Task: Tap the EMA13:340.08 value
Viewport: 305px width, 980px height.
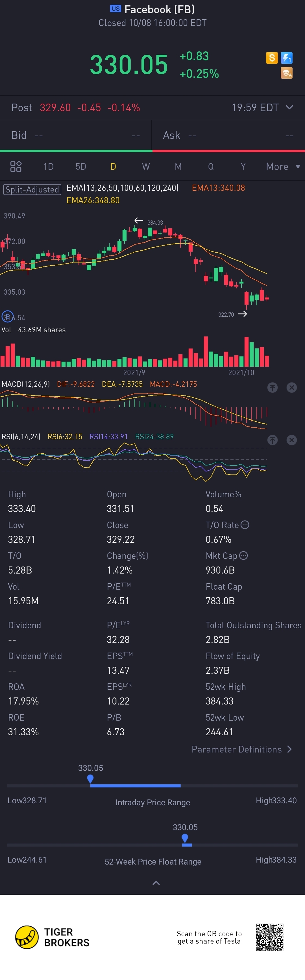Action: 218,188
